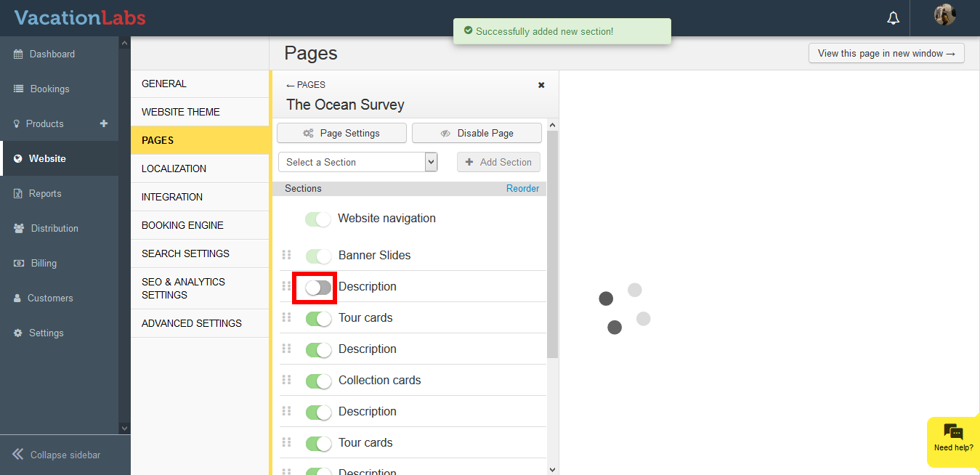Go to Booking Engine settings
980x475 pixels.
pyautogui.click(x=182, y=225)
